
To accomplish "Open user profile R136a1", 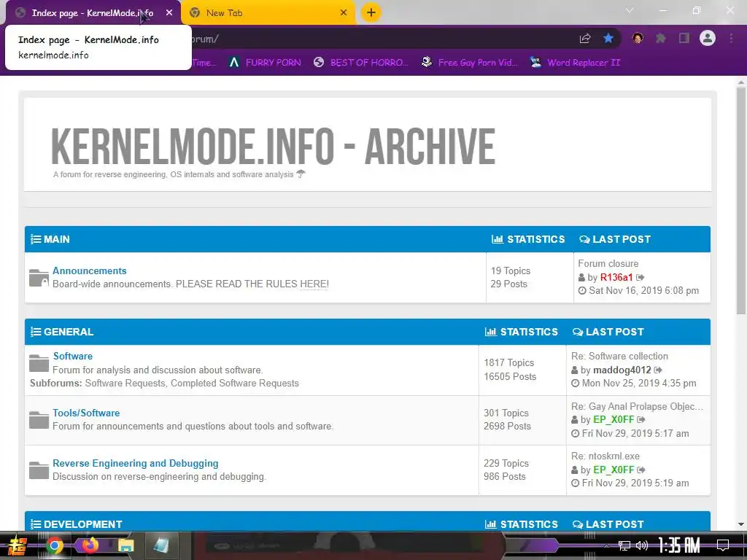I will (x=616, y=277).
